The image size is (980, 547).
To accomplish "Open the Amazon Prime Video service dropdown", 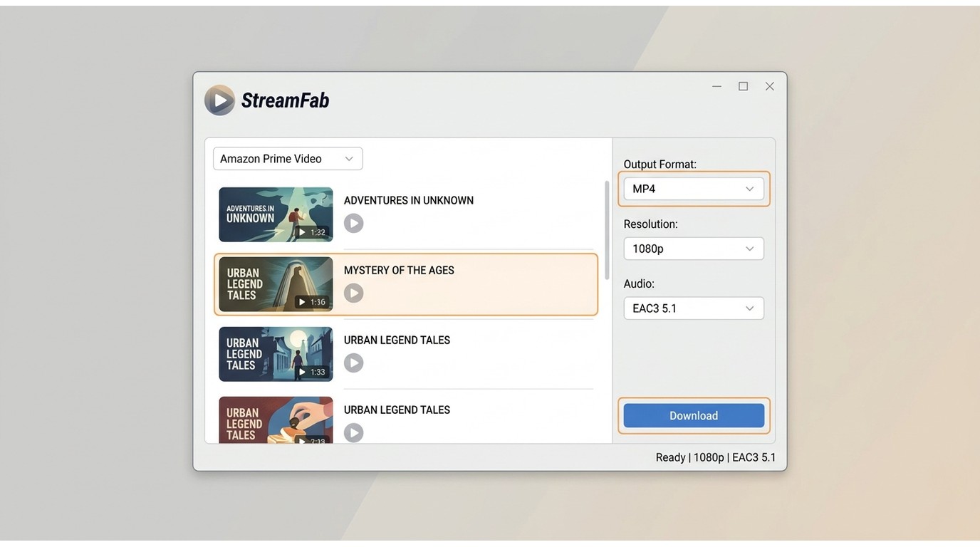I will (288, 159).
